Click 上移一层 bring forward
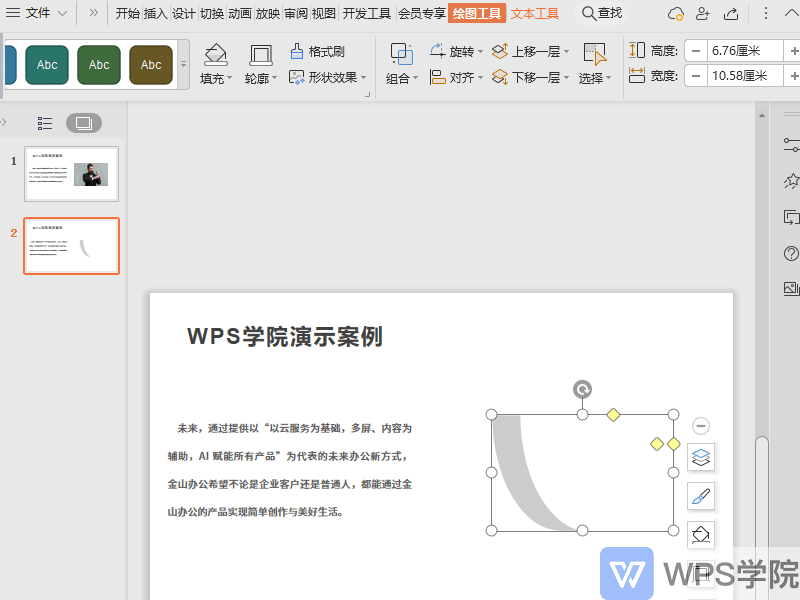The height and width of the screenshot is (600, 800). 526,52
